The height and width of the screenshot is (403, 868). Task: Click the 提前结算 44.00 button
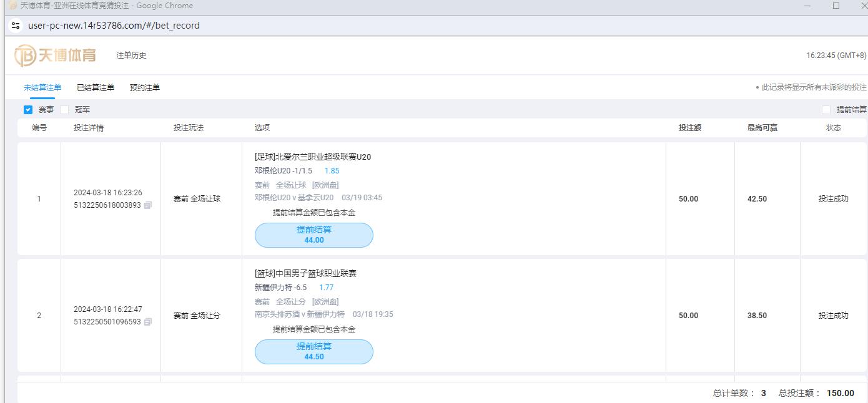[314, 235]
